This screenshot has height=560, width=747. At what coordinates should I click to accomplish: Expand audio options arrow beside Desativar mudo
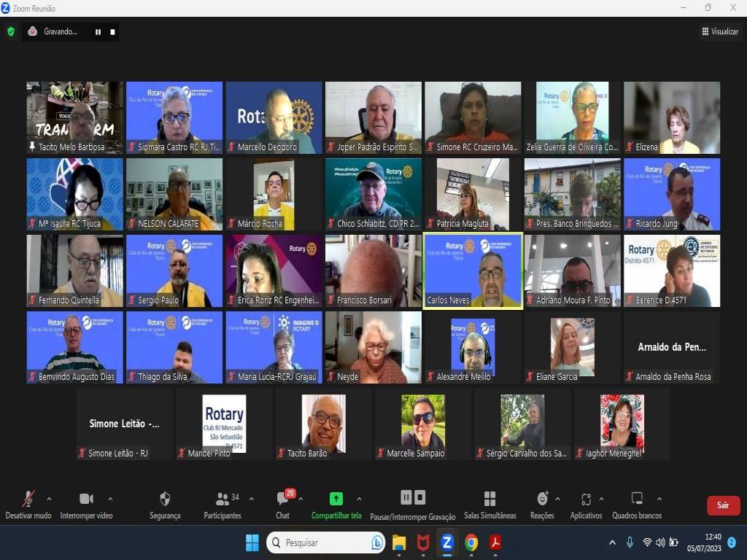tap(49, 499)
